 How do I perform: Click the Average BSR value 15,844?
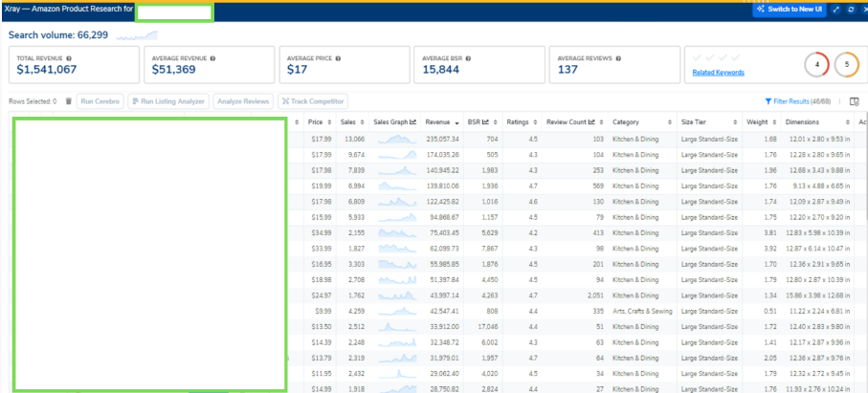(440, 70)
